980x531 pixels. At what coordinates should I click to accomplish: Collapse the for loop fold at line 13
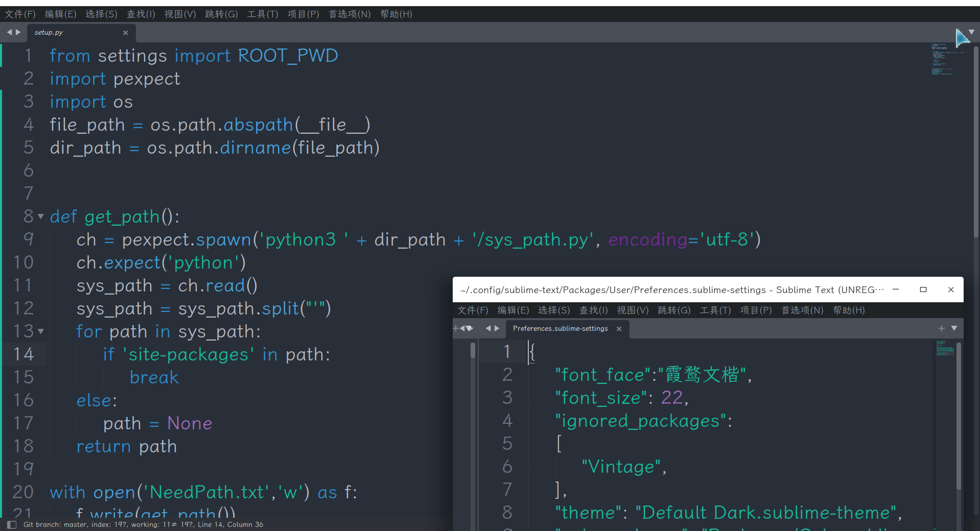[41, 331]
